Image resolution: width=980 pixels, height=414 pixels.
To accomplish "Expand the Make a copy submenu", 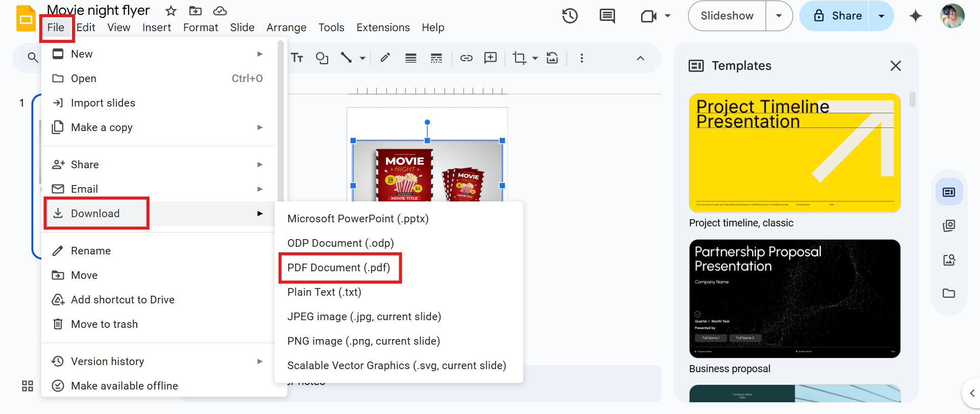I will point(260,127).
